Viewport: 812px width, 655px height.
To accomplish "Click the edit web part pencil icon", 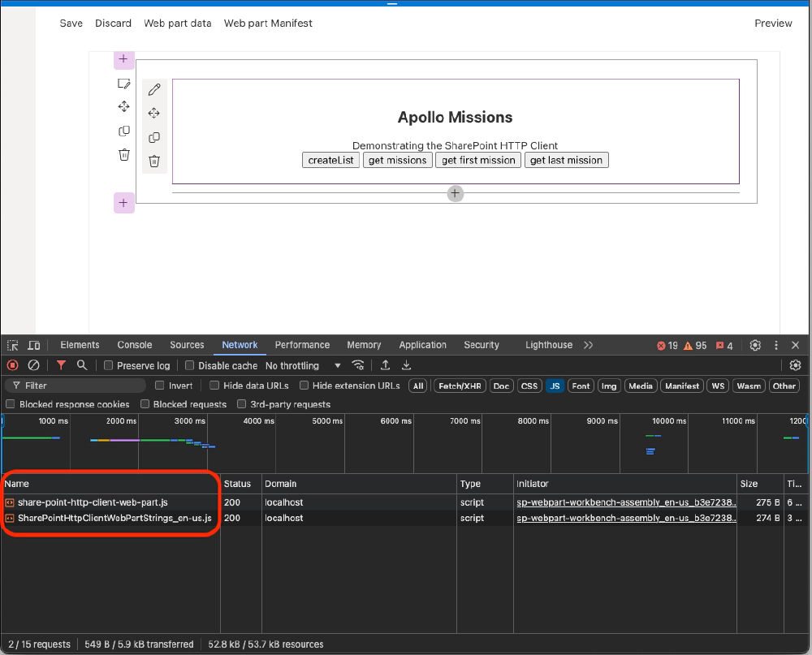I will coord(153,89).
